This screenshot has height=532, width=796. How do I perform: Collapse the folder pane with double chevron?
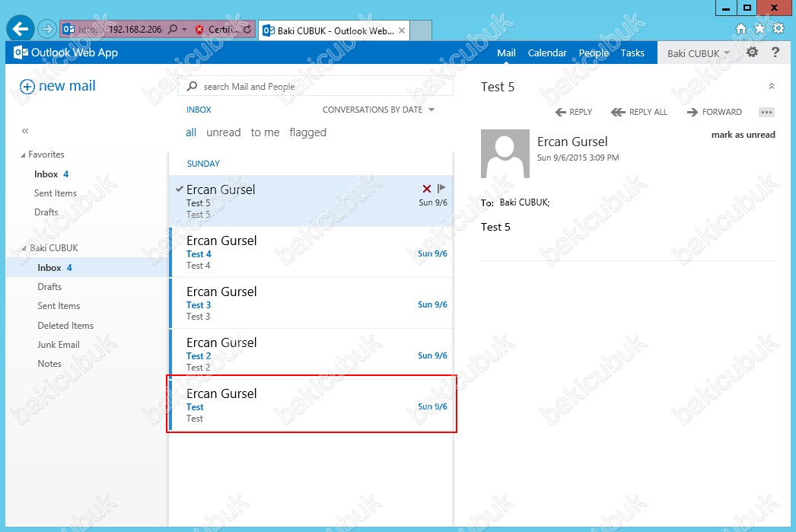tap(25, 131)
